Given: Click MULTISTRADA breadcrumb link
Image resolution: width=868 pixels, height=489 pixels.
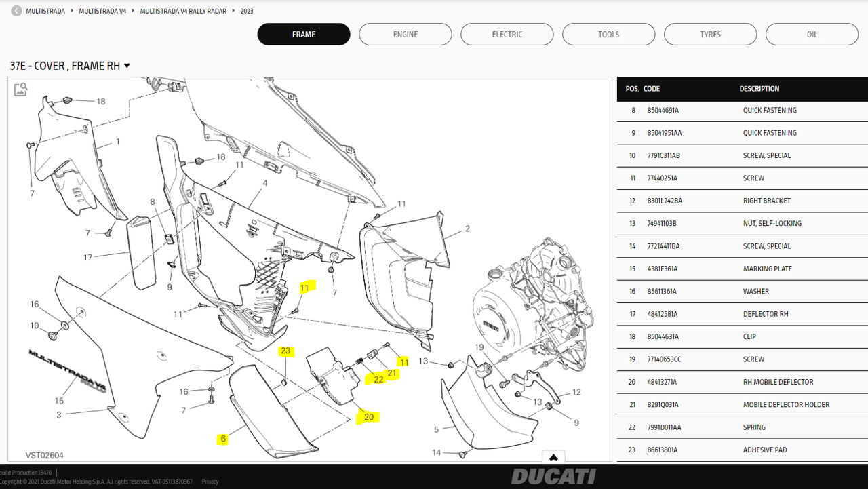Looking at the screenshot, I should 45,11.
